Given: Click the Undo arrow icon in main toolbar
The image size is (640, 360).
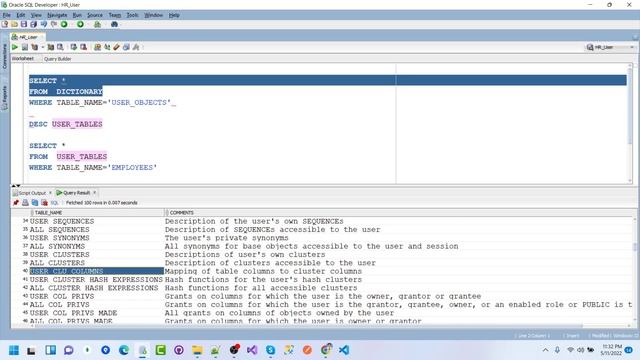Looking at the screenshot, I should (44, 24).
